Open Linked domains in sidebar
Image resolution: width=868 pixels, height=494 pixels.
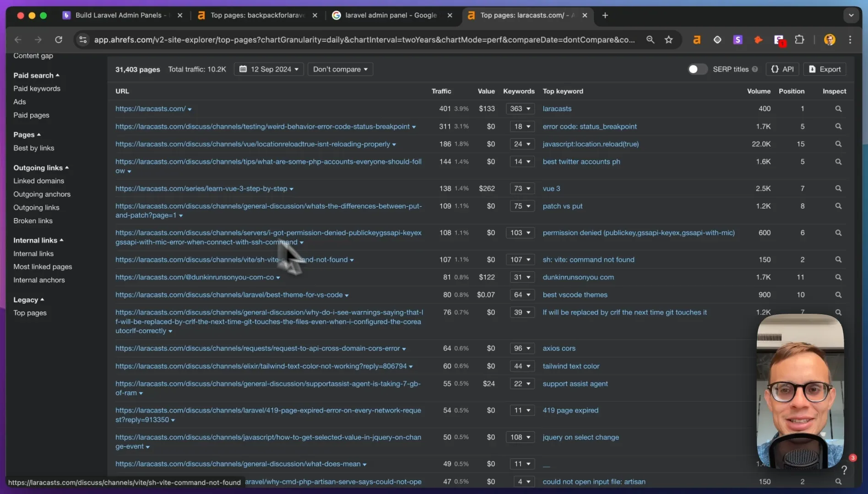point(38,181)
